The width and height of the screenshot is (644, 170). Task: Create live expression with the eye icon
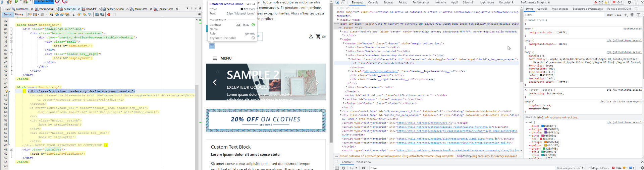click(364, 168)
